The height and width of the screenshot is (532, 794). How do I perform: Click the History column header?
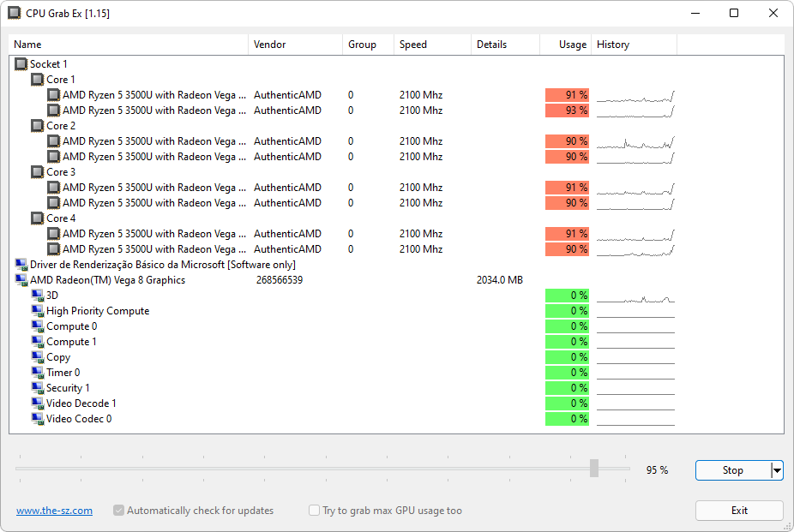coord(634,45)
